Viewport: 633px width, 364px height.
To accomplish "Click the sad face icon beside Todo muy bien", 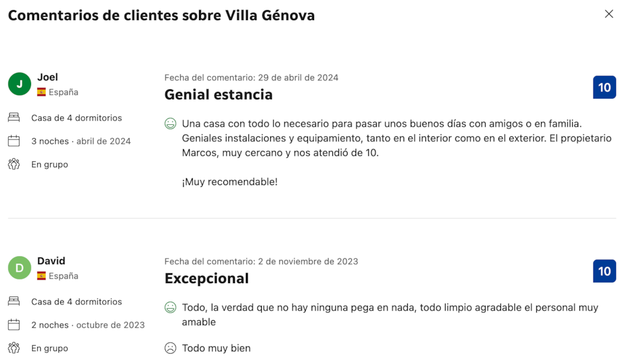I will [x=170, y=348].
